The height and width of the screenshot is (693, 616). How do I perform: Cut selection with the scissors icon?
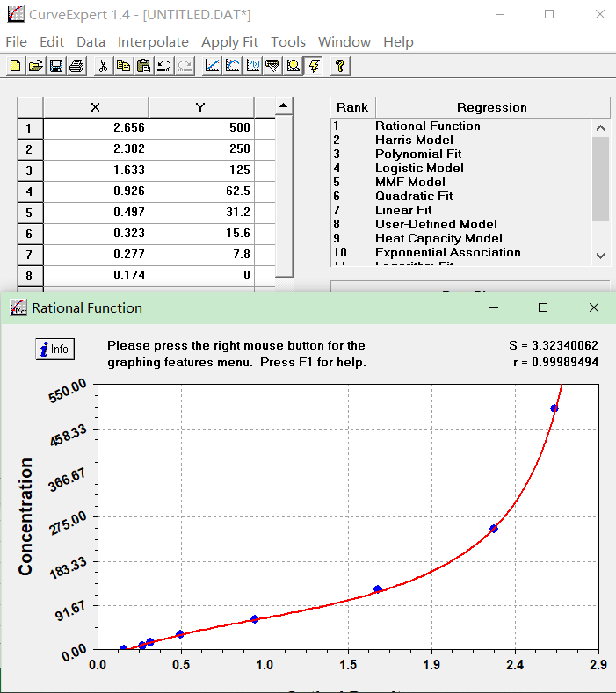point(103,66)
